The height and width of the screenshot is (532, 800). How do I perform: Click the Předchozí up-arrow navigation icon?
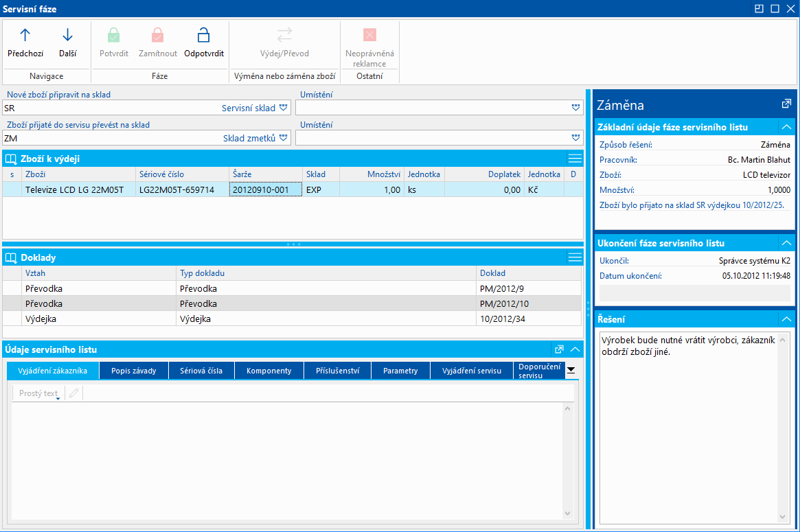(x=25, y=36)
